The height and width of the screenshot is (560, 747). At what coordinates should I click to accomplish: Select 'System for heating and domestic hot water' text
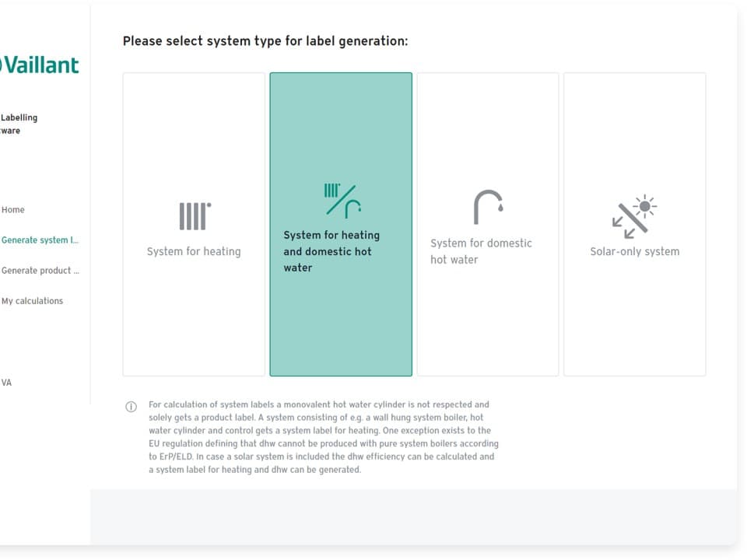(x=331, y=251)
